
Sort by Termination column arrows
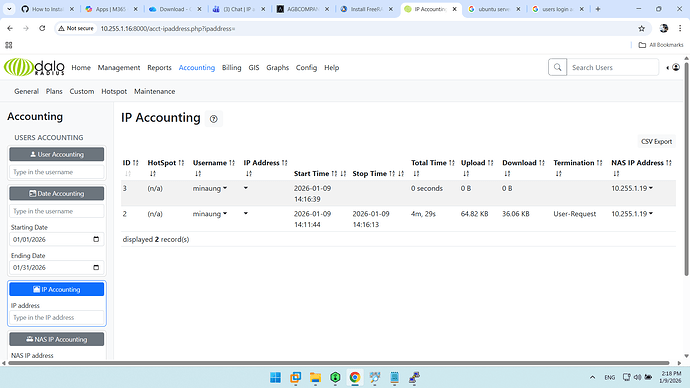pyautogui.click(x=599, y=163)
